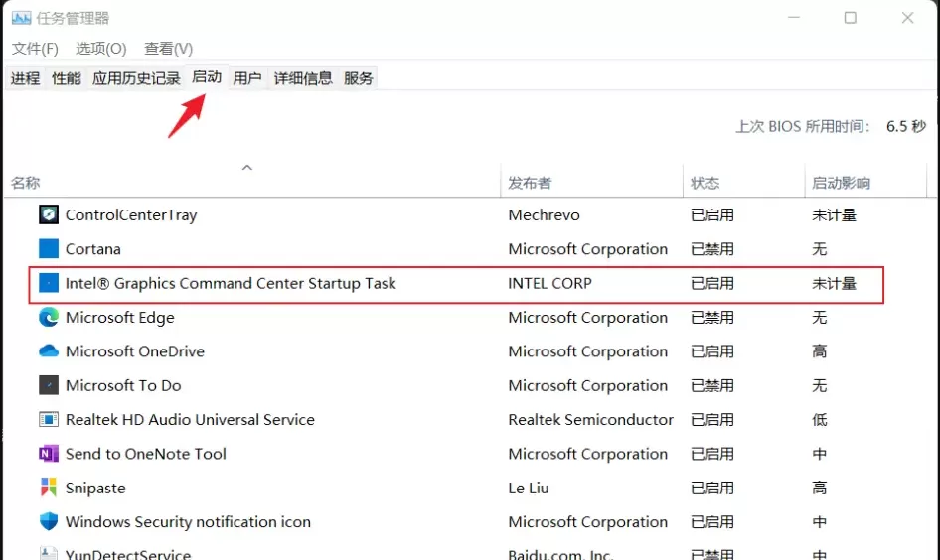Click the ControlCenterTray app icon
Image resolution: width=940 pixels, height=560 pixels.
[x=49, y=214]
